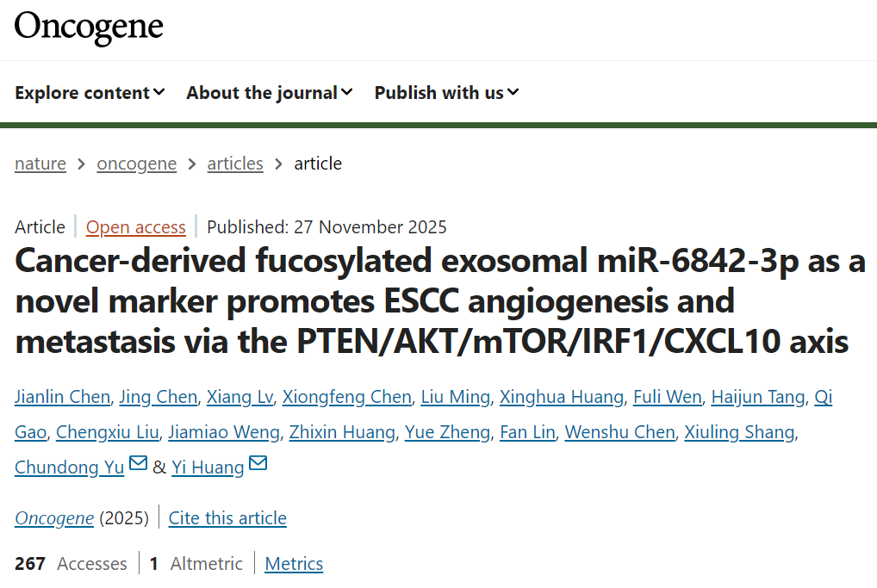Viewport: 877px width, 588px height.
Task: Navigate to oncogene breadcrumb
Action: (x=136, y=164)
